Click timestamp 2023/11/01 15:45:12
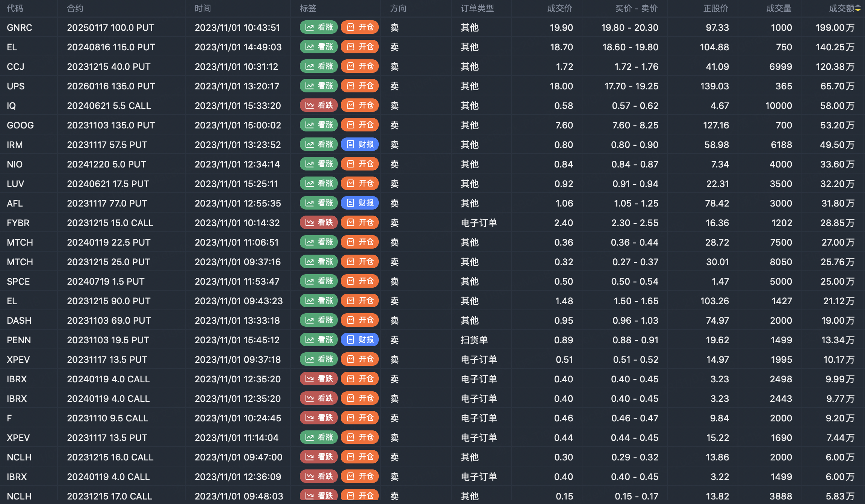 pos(237,340)
